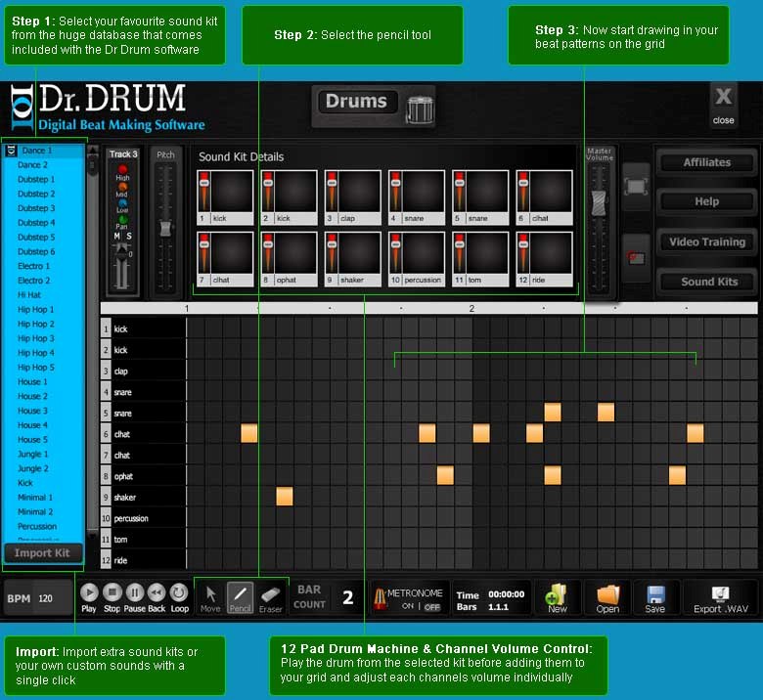Click the snare drum icon beside Drums

(x=420, y=109)
